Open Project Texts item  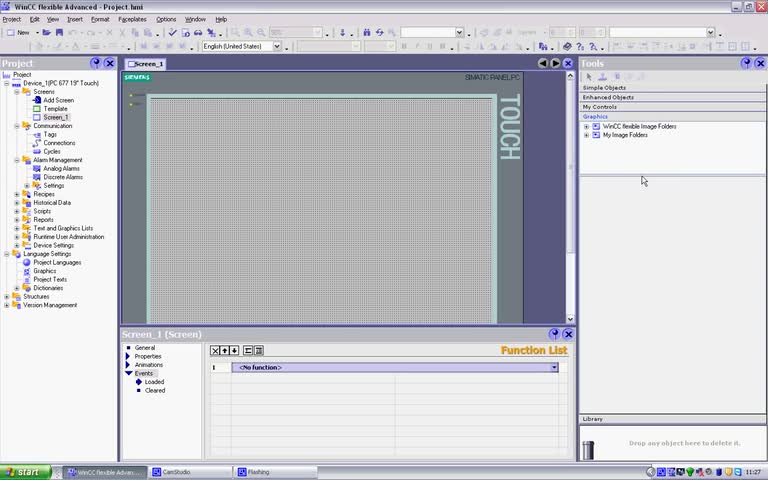50,280
